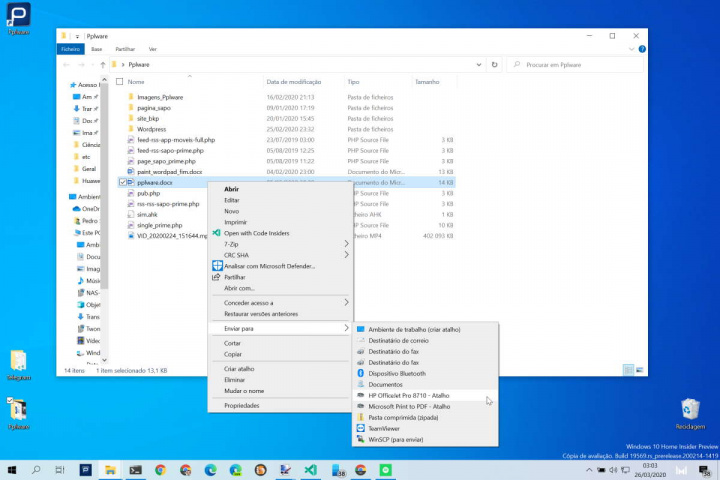Click the Visual Studio Code taskbar icon

click(311, 469)
